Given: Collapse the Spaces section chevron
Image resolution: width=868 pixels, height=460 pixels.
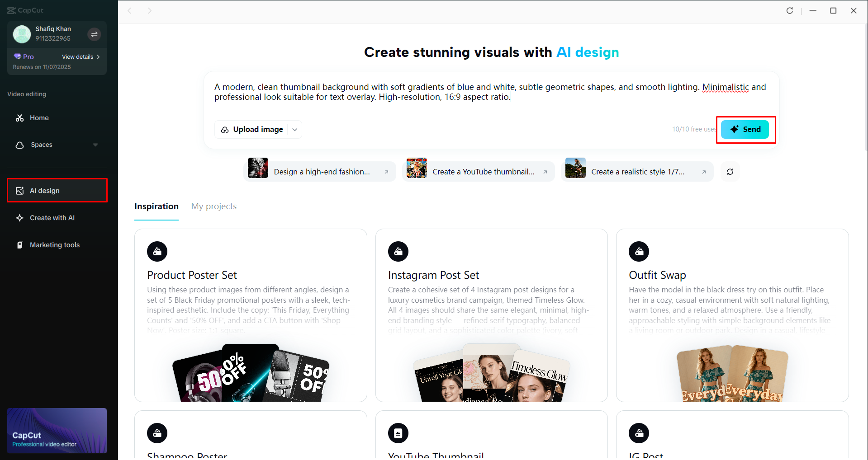Looking at the screenshot, I should pyautogui.click(x=95, y=145).
